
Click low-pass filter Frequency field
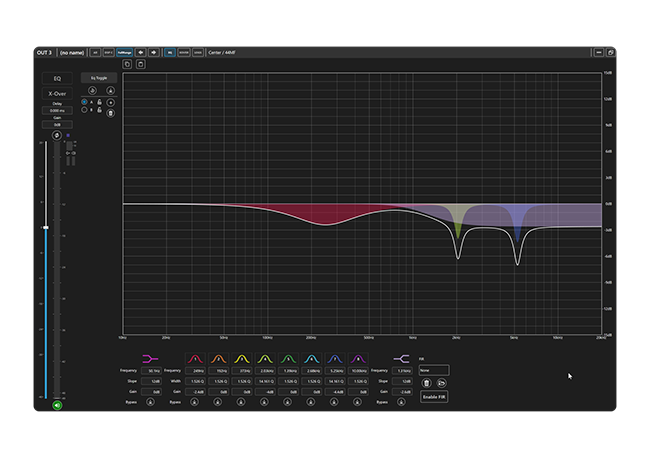click(x=402, y=371)
